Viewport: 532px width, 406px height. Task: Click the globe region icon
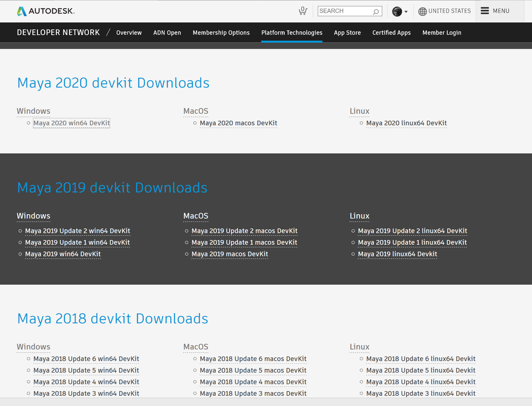pyautogui.click(x=422, y=11)
